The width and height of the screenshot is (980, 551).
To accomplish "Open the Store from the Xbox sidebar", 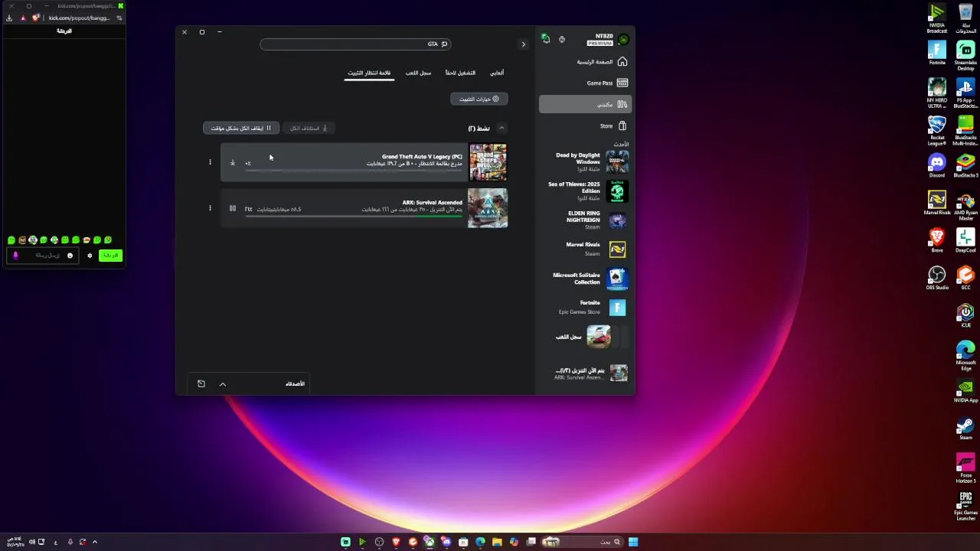I will tap(586, 126).
